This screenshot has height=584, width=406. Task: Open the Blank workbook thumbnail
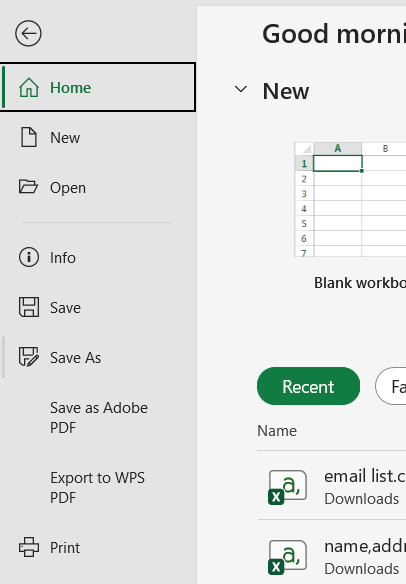(x=350, y=199)
